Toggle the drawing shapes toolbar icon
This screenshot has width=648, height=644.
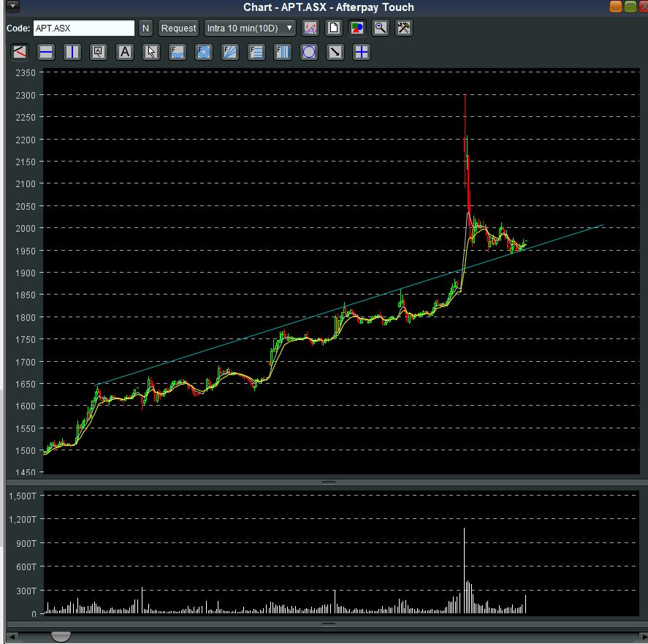pos(357,28)
